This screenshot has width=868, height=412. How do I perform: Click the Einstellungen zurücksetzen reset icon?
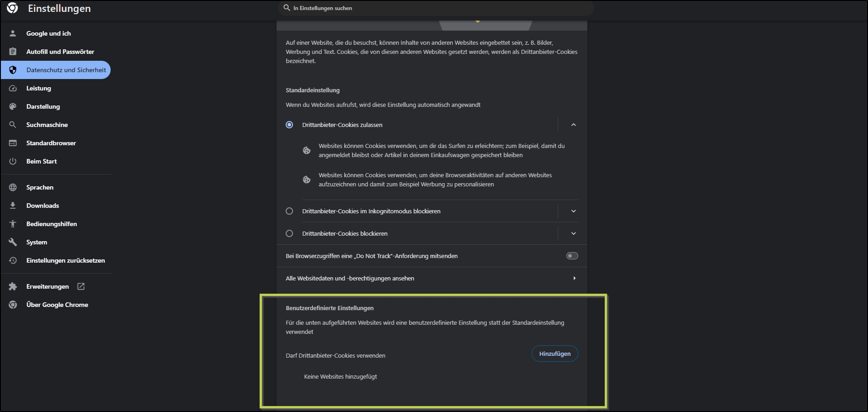tap(13, 260)
